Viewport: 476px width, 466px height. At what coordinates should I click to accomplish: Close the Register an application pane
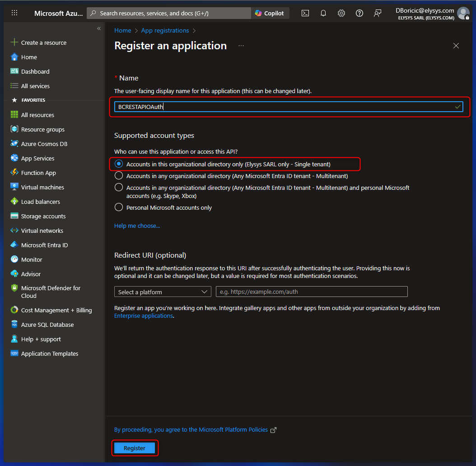click(x=456, y=46)
